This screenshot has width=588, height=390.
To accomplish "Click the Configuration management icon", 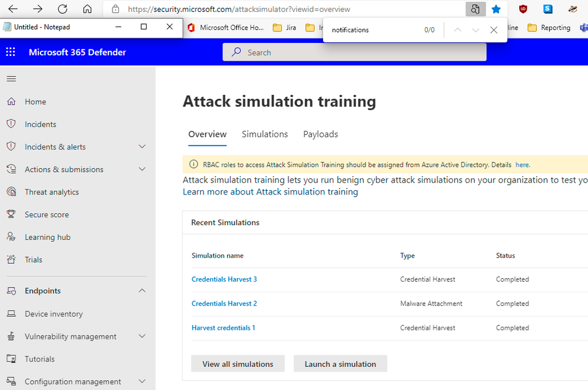I will tap(11, 381).
